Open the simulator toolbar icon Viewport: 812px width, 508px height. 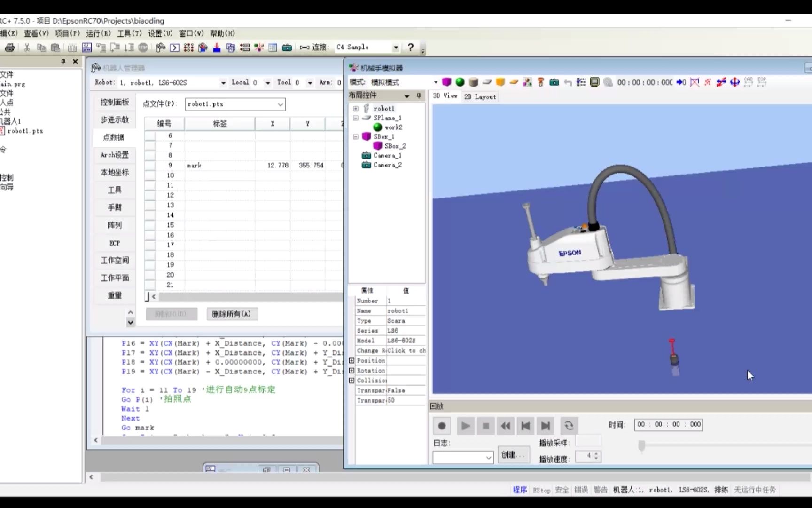click(x=258, y=48)
